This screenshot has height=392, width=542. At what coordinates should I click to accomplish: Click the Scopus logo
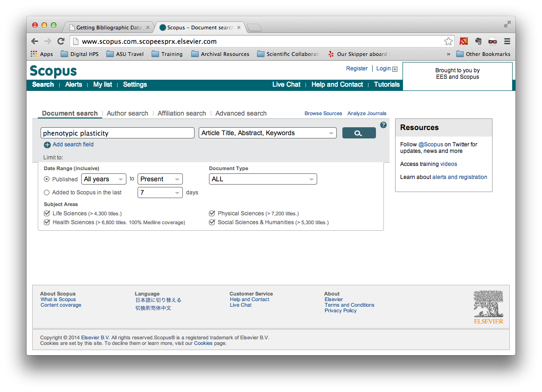point(53,71)
